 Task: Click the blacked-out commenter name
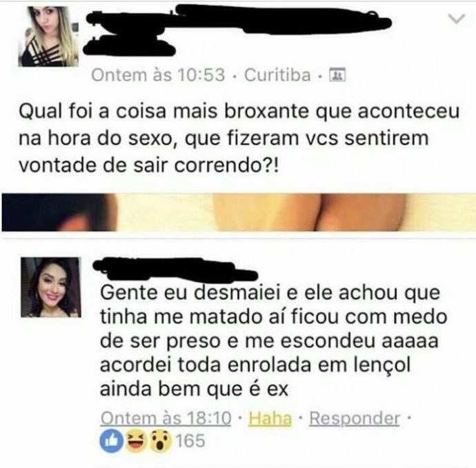pos(175,269)
